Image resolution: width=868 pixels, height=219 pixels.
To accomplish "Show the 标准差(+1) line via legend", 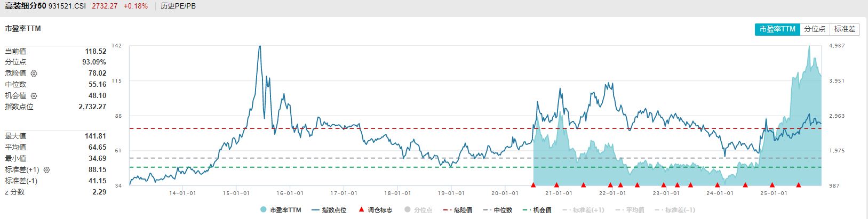I will click(583, 210).
